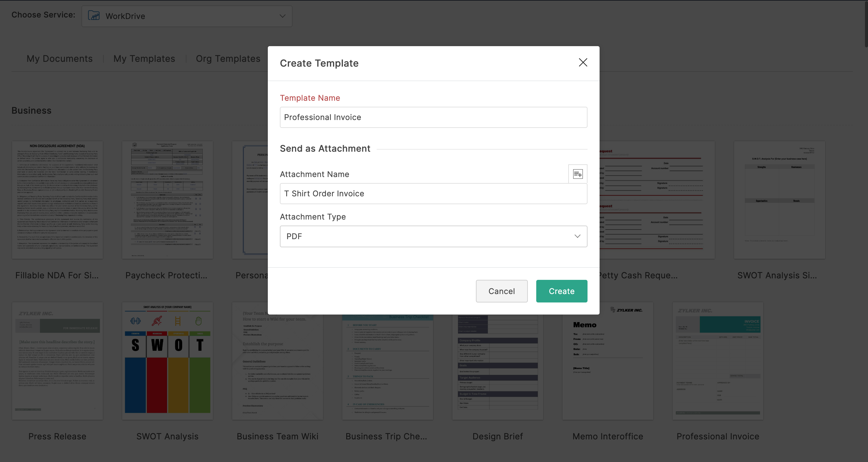868x462 pixels.
Task: Click the Cancel button
Action: coord(501,291)
